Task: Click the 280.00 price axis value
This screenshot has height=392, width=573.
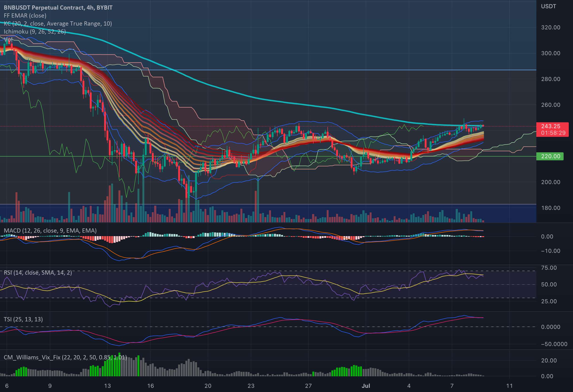Action: (x=551, y=79)
